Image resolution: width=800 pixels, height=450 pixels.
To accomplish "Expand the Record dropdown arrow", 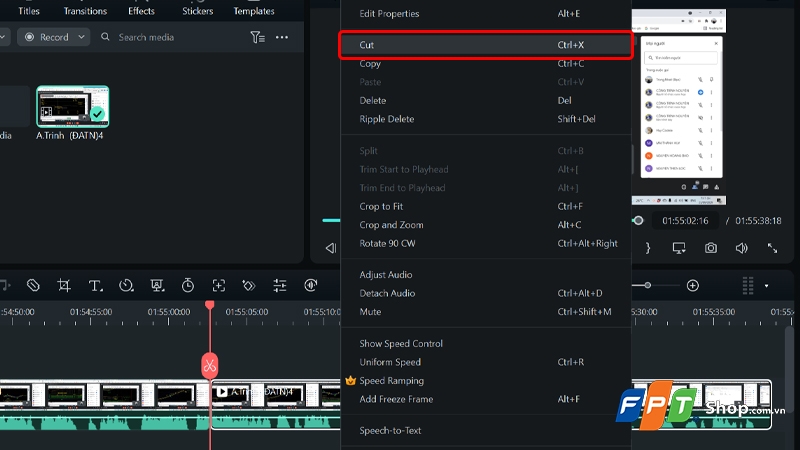I will click(82, 37).
